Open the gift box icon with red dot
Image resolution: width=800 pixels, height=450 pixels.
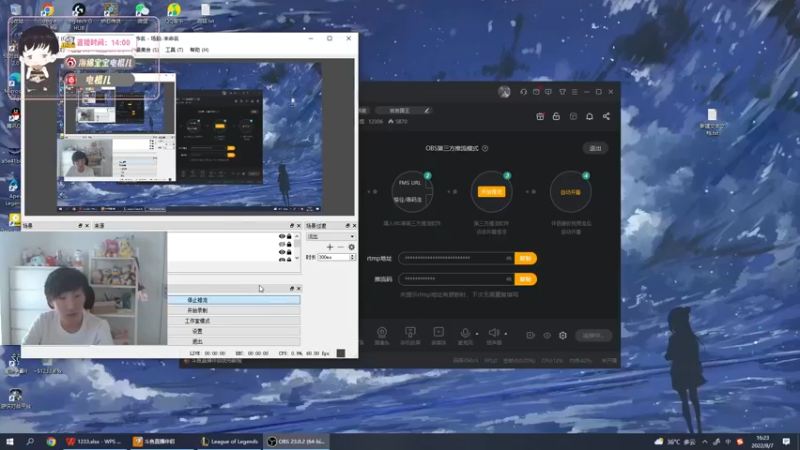point(540,116)
